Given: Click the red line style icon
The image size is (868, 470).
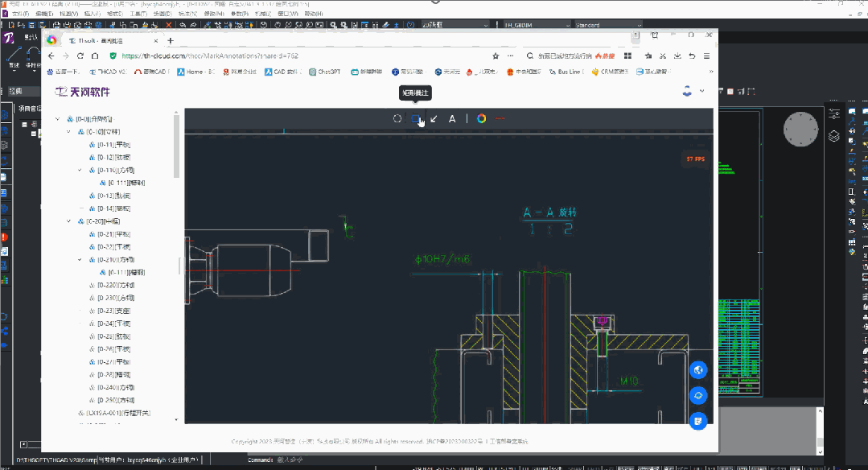Looking at the screenshot, I should click(x=500, y=119).
